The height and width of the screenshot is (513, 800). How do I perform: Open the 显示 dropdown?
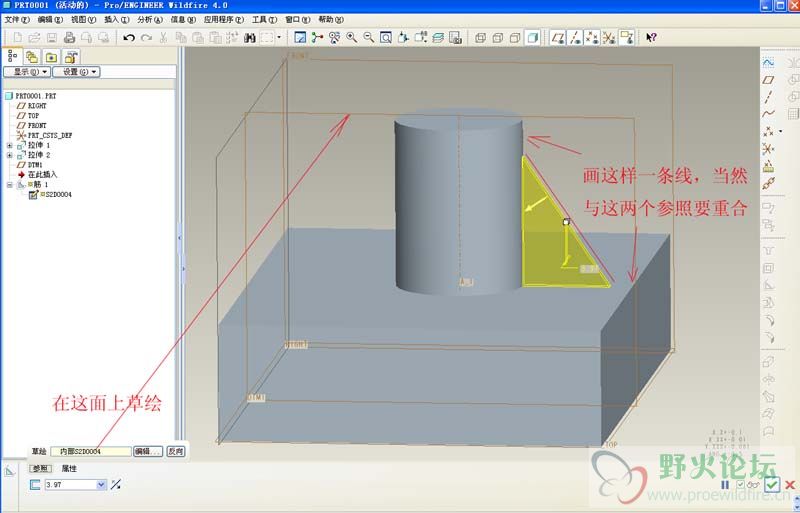pyautogui.click(x=27, y=72)
